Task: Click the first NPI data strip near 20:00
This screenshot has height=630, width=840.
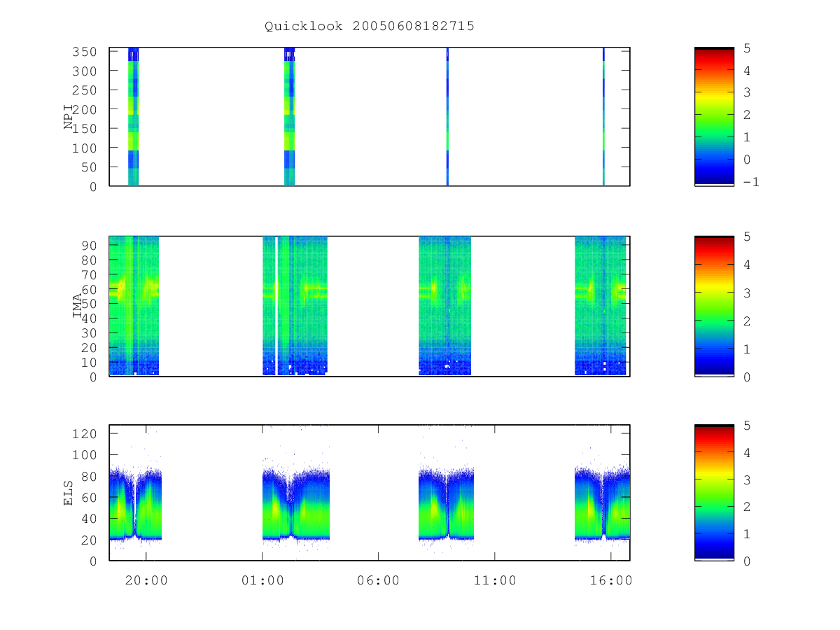Action: [133, 117]
